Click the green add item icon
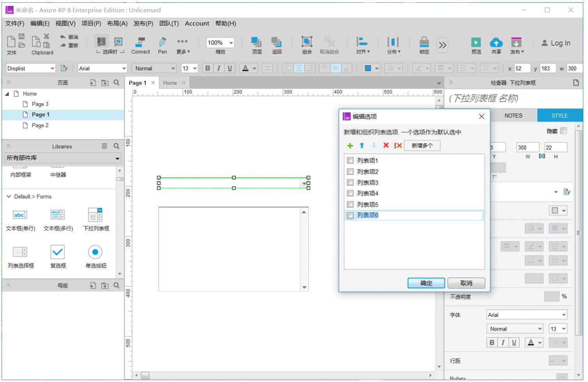This screenshot has height=382, width=588. tap(350, 145)
